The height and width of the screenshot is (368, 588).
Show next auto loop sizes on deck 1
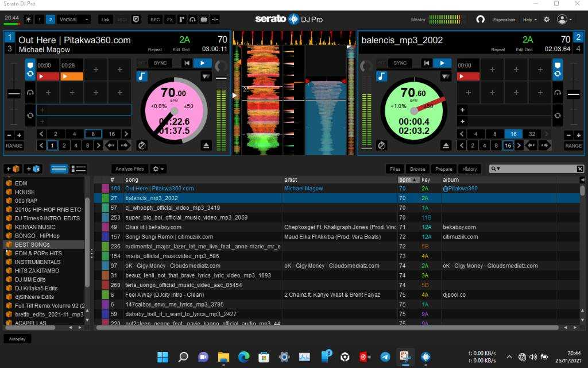point(126,133)
